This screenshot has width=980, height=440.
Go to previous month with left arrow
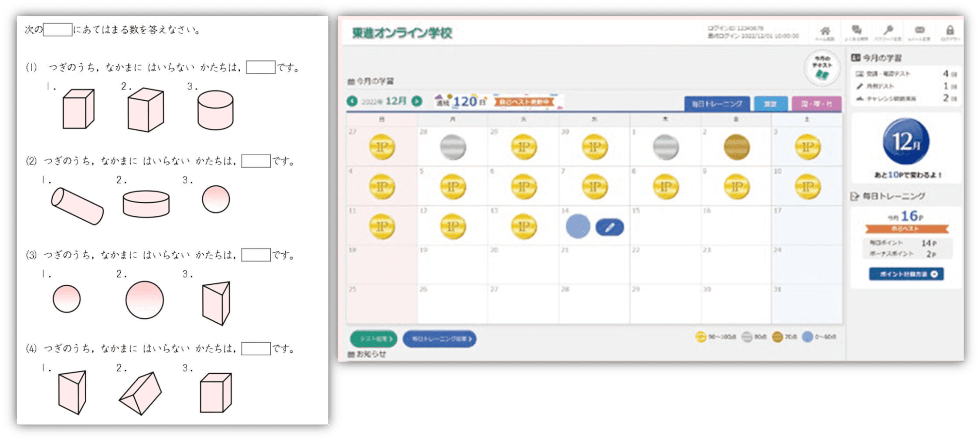(x=352, y=101)
